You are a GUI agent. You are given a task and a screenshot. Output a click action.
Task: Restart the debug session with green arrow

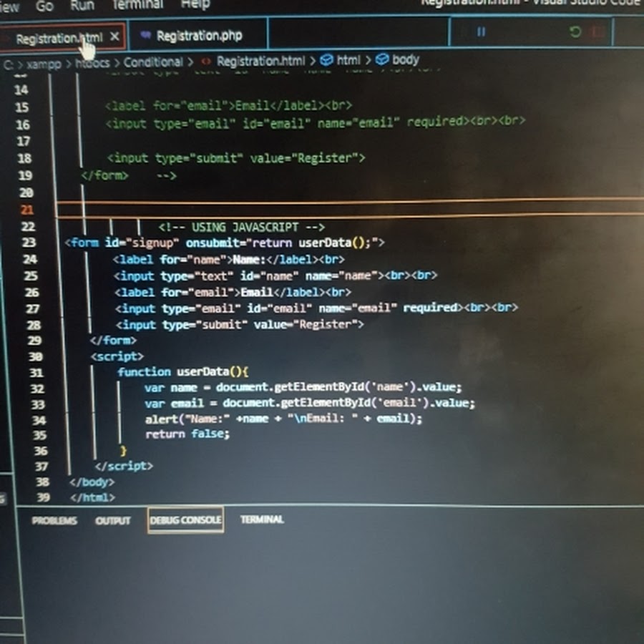pyautogui.click(x=575, y=31)
